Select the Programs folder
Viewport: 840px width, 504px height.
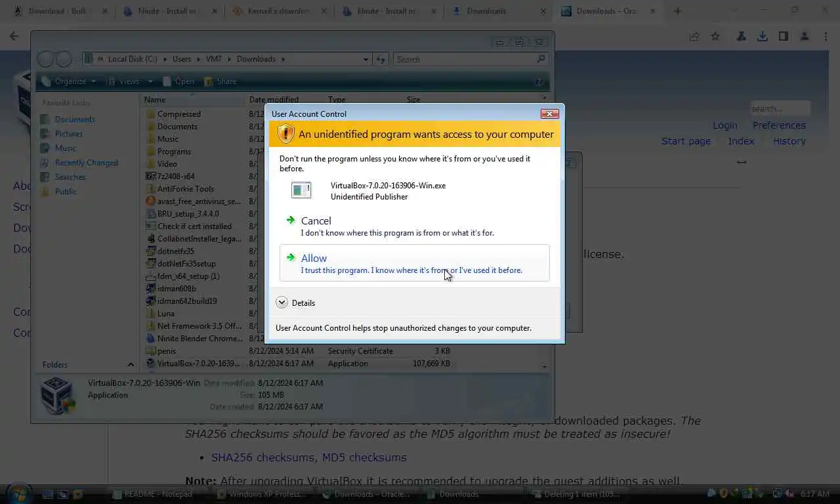169,152
